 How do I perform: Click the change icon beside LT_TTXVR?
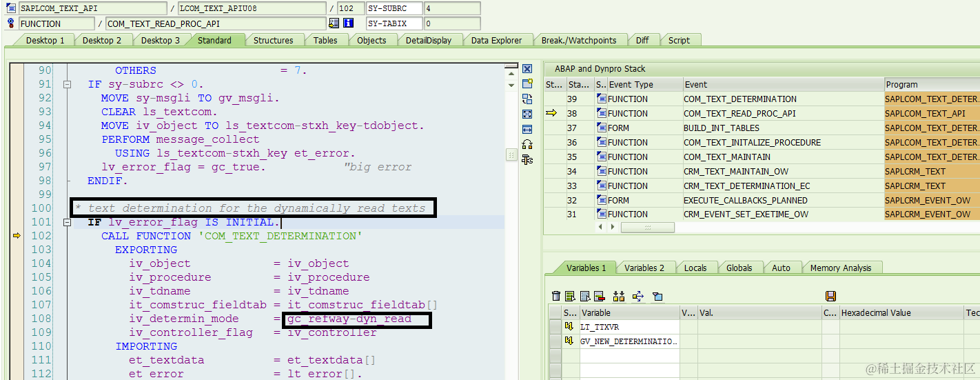569,326
